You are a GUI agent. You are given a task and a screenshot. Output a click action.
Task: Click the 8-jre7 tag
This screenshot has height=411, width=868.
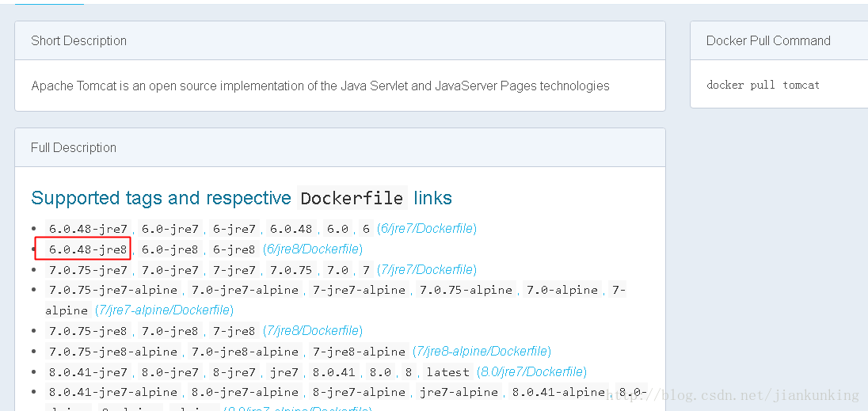(x=234, y=371)
